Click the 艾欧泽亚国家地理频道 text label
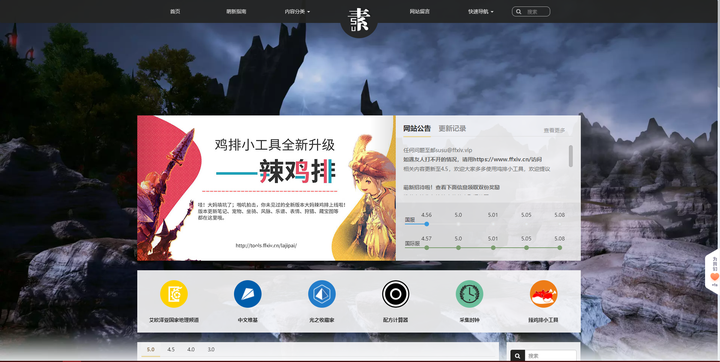 (x=174, y=320)
